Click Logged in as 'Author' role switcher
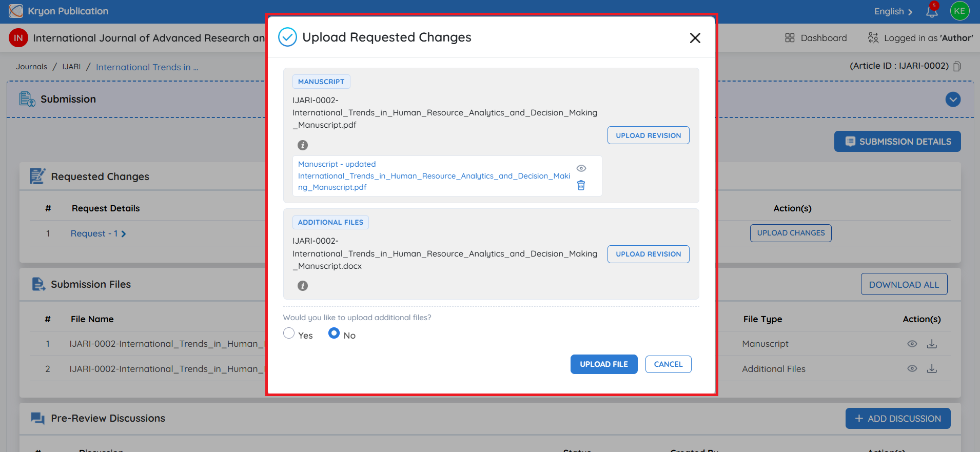The width and height of the screenshot is (980, 452). coord(920,38)
